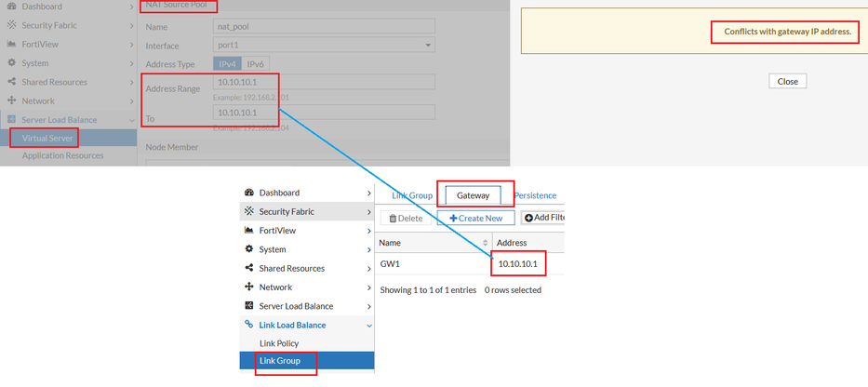Image resolution: width=868 pixels, height=387 pixels.
Task: Click the Add Filter button
Action: [x=543, y=218]
